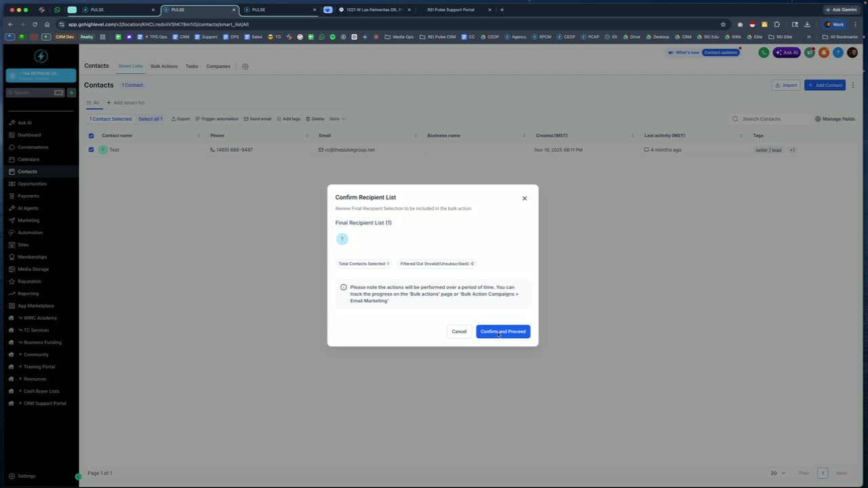Open Ask AI in the sidebar
Viewport: 868px width, 488px height.
coord(24,123)
